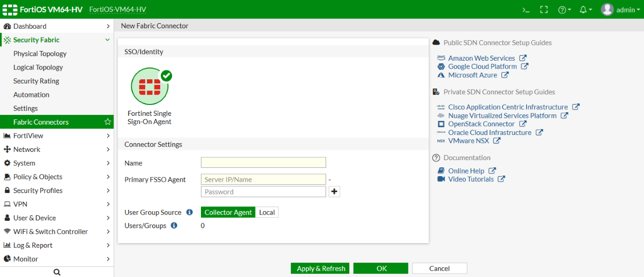Click the Name input field
The height and width of the screenshot is (277, 644).
[x=263, y=163]
